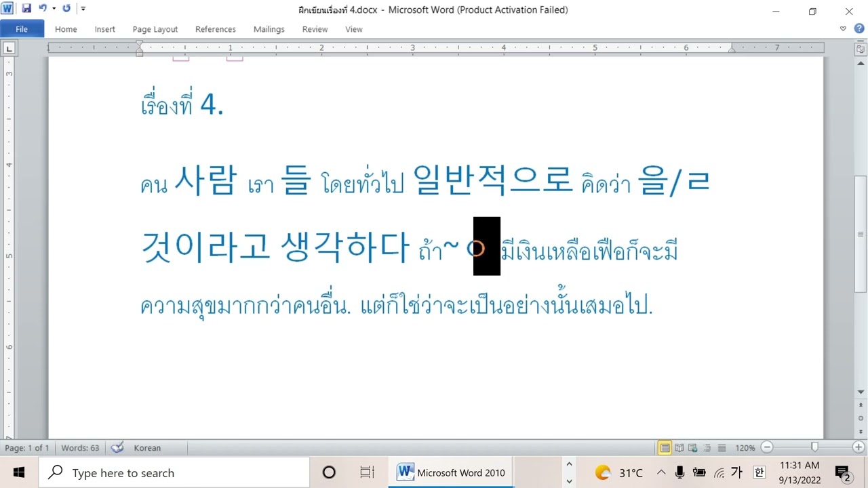Image resolution: width=868 pixels, height=488 pixels.
Task: Open the Windows Start menu
Action: (x=18, y=472)
